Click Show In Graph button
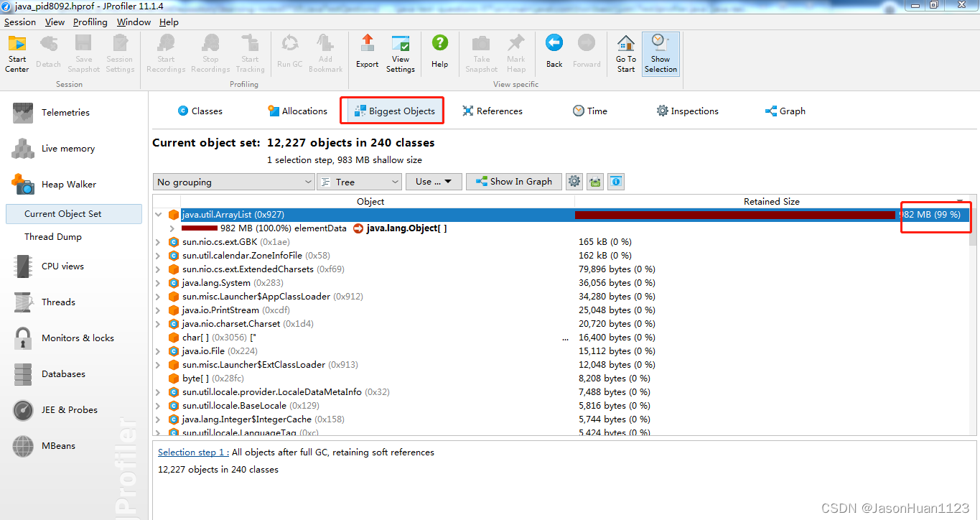This screenshot has width=980, height=520. (513, 182)
